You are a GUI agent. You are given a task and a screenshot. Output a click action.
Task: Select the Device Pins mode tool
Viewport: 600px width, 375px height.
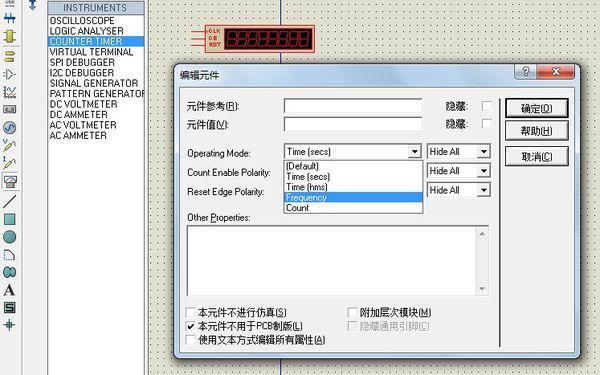pyautogui.click(x=9, y=74)
